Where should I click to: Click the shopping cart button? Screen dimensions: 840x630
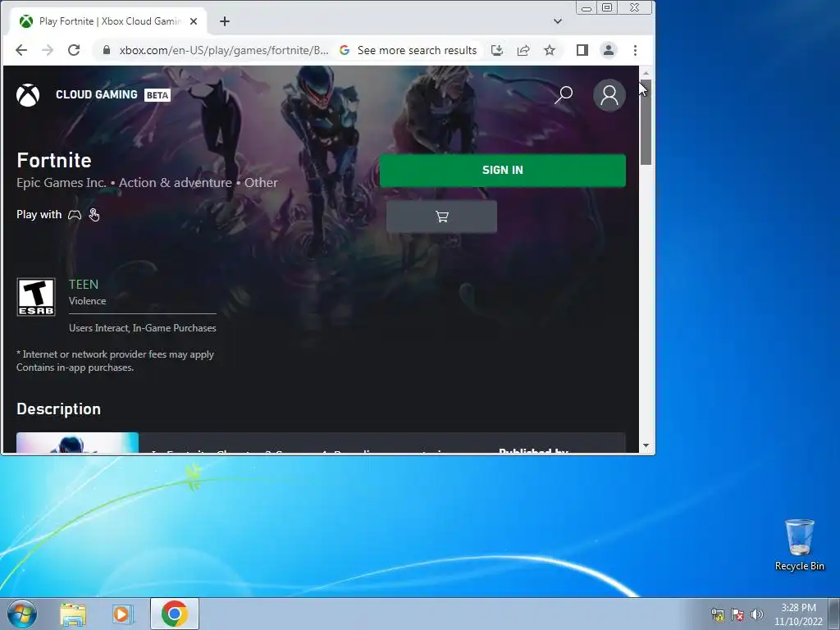click(441, 217)
